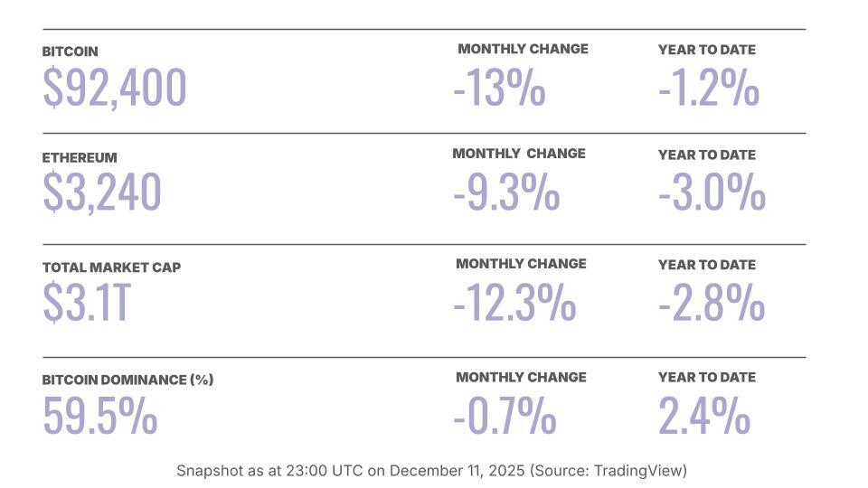Viewport: 868px width, 488px height.
Task: Click MONTHLY CHANGE header in the Bitcoin row
Action: (x=523, y=49)
